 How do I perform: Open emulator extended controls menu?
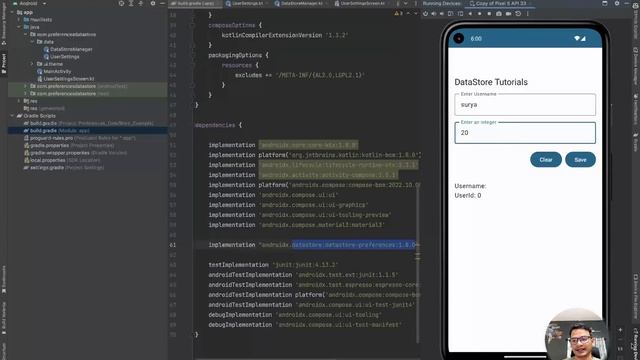click(527, 13)
